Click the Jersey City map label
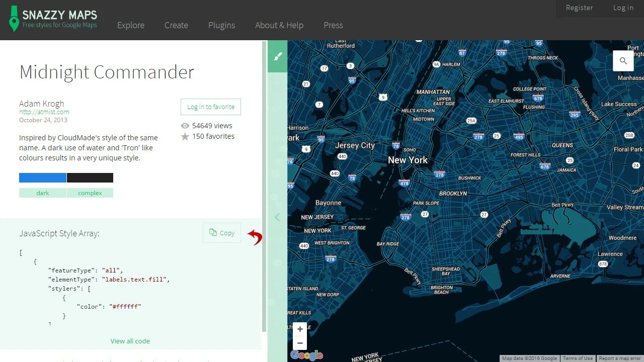This screenshot has height=362, width=644. [x=355, y=145]
